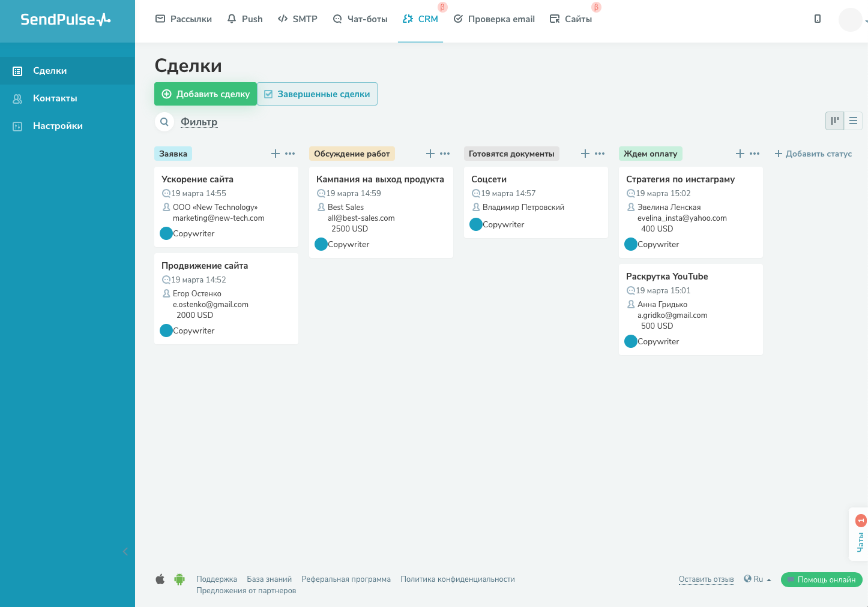Click the Добавить сделку button
The height and width of the screenshot is (607, 868).
(205, 94)
